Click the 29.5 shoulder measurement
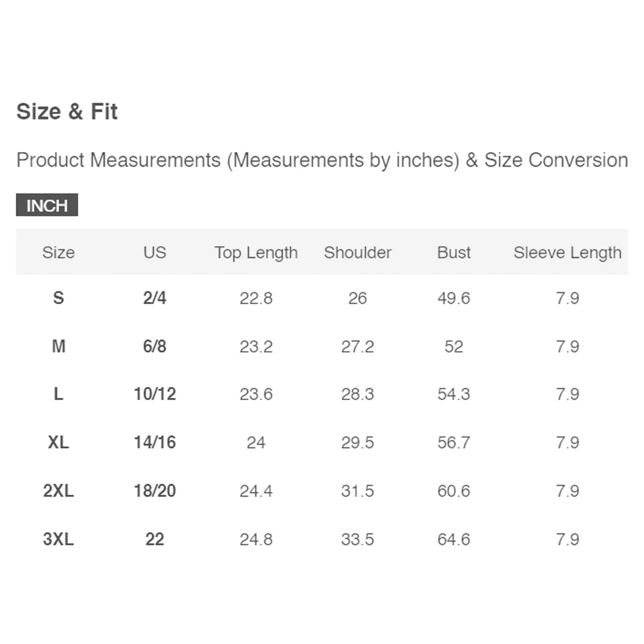This screenshot has height=644, width=644. (358, 442)
